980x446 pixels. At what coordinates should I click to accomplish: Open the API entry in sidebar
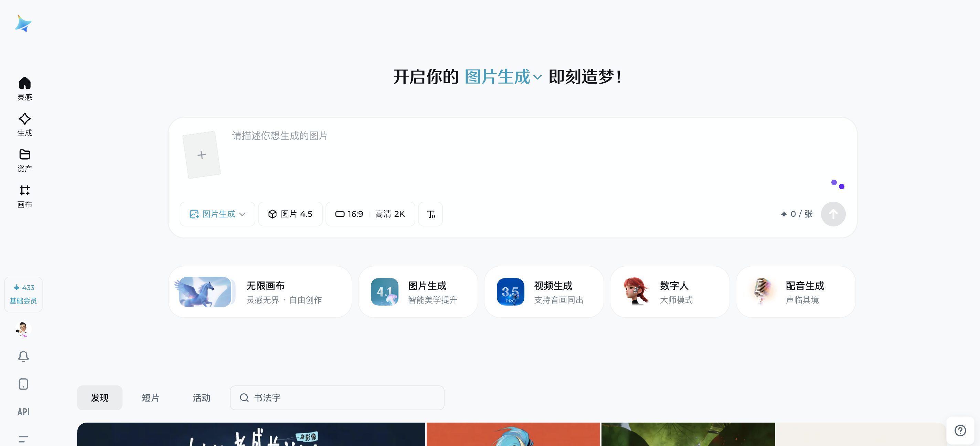click(x=23, y=411)
